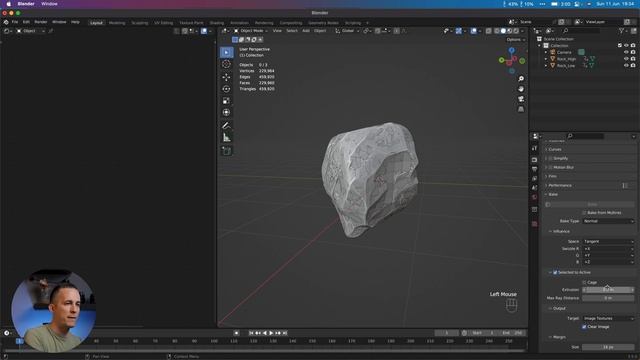
Task: Click the Max Ray Distance field
Action: tap(608, 298)
